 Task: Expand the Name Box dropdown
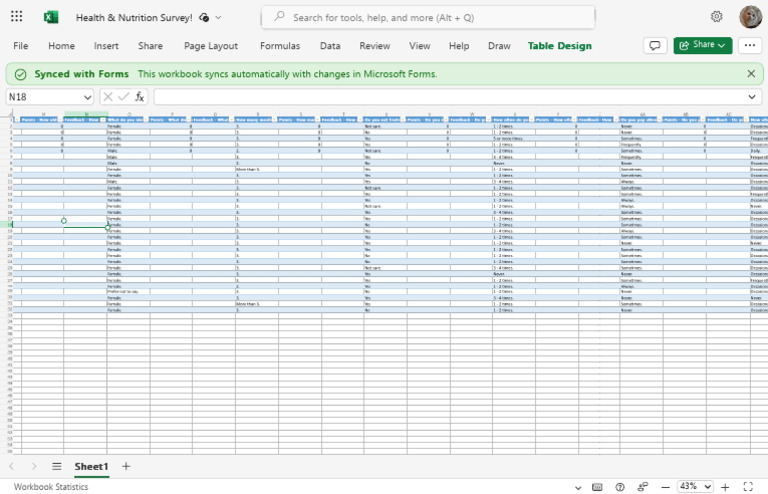87,97
